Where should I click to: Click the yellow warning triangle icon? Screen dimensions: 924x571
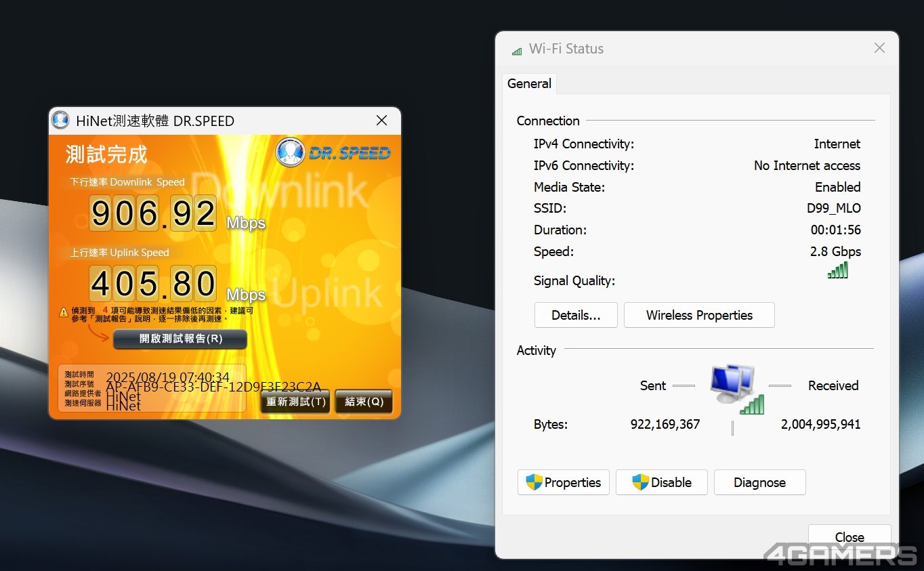(64, 312)
